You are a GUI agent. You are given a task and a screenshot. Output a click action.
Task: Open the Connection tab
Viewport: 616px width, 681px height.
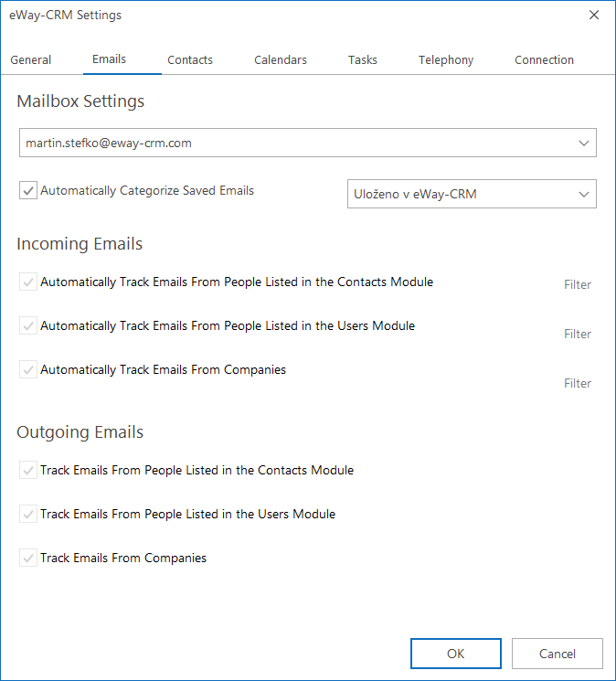(x=544, y=60)
